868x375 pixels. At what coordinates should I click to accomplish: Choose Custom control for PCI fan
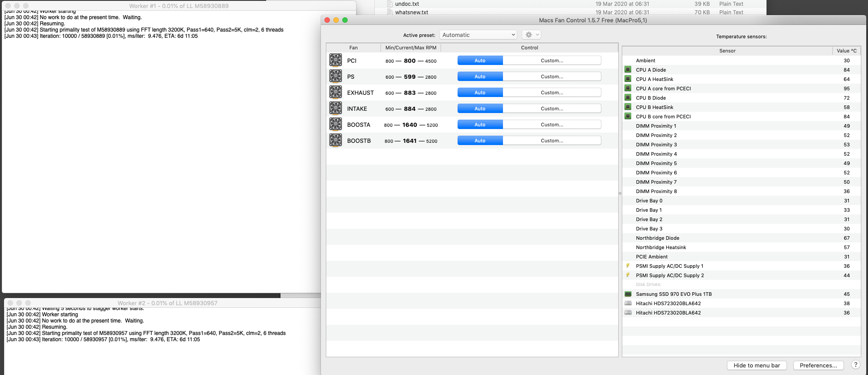click(x=552, y=60)
